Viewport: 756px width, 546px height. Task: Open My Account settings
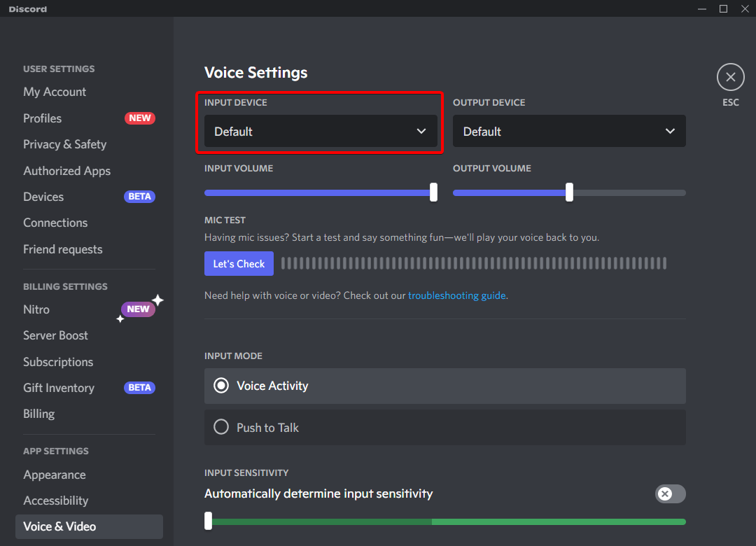pos(55,92)
